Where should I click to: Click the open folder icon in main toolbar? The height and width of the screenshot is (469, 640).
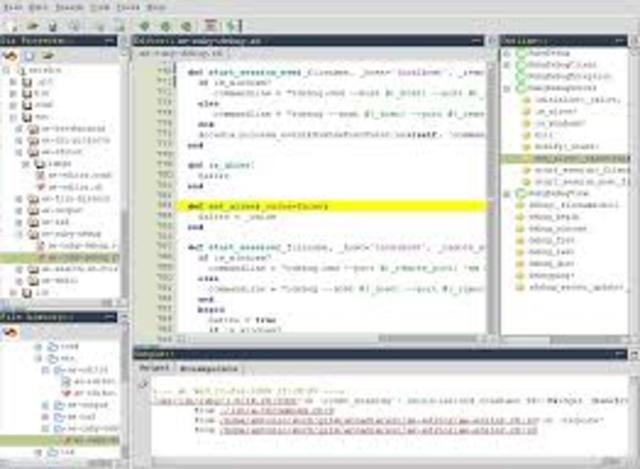[x=32, y=27]
